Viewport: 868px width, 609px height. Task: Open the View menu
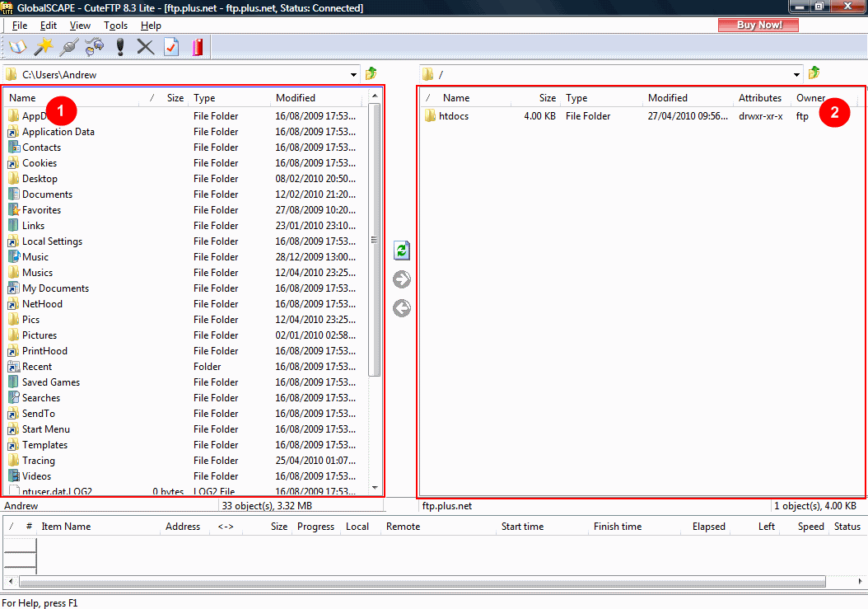coord(80,26)
